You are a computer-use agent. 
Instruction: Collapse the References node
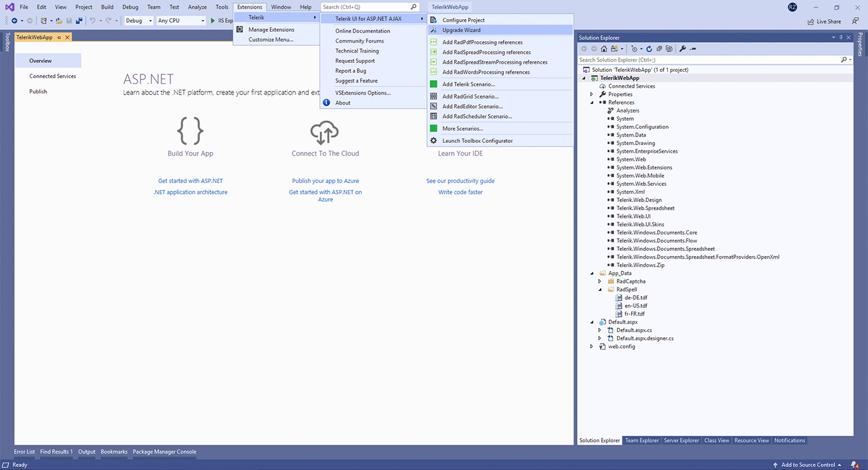(x=592, y=102)
